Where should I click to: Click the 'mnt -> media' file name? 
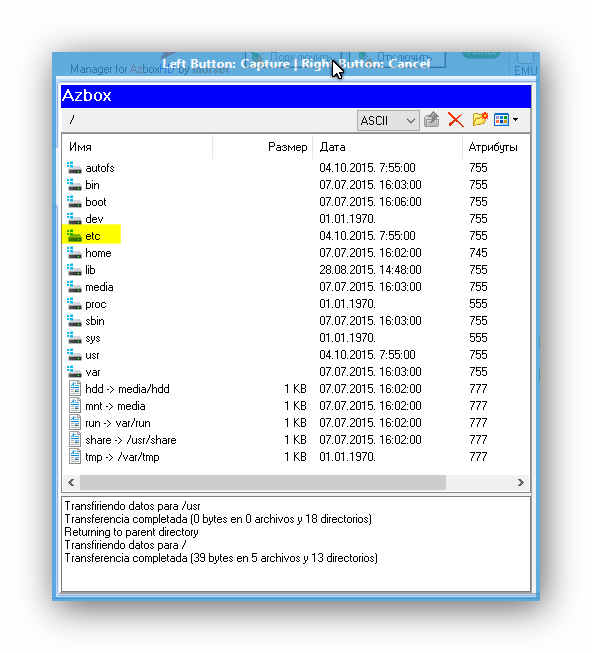point(115,406)
